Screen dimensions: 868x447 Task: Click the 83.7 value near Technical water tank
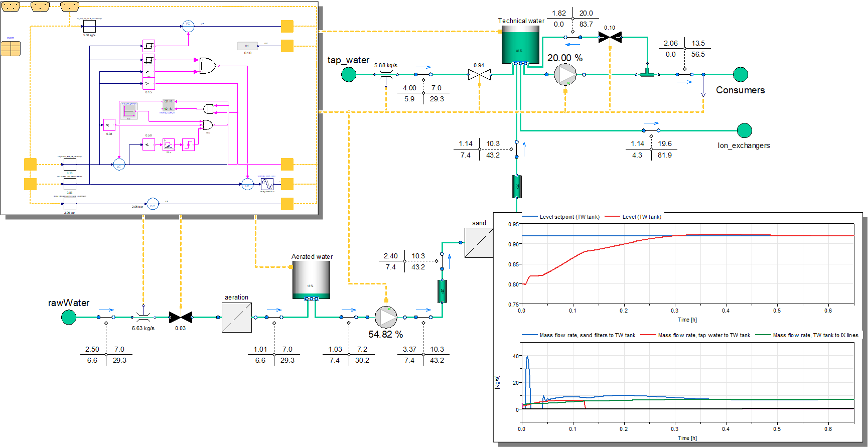pos(586,24)
